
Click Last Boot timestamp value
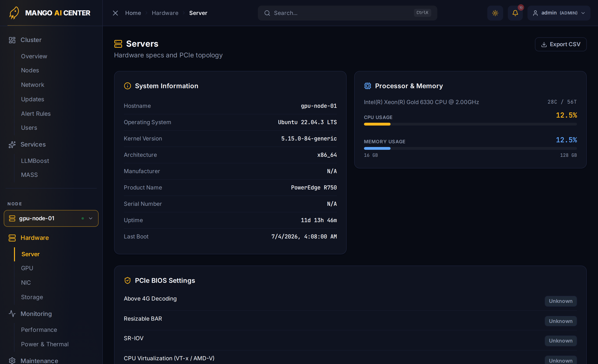[x=304, y=237]
